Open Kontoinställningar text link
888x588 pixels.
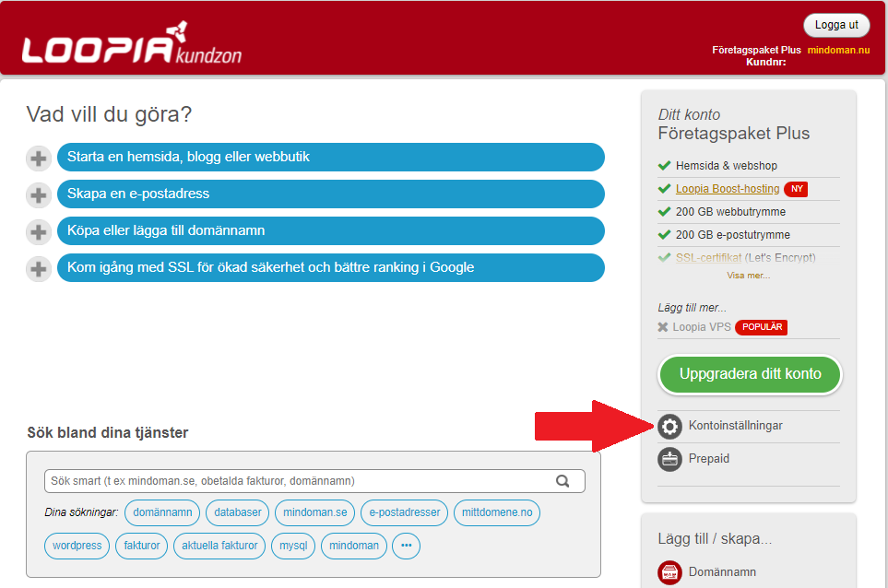735,425
